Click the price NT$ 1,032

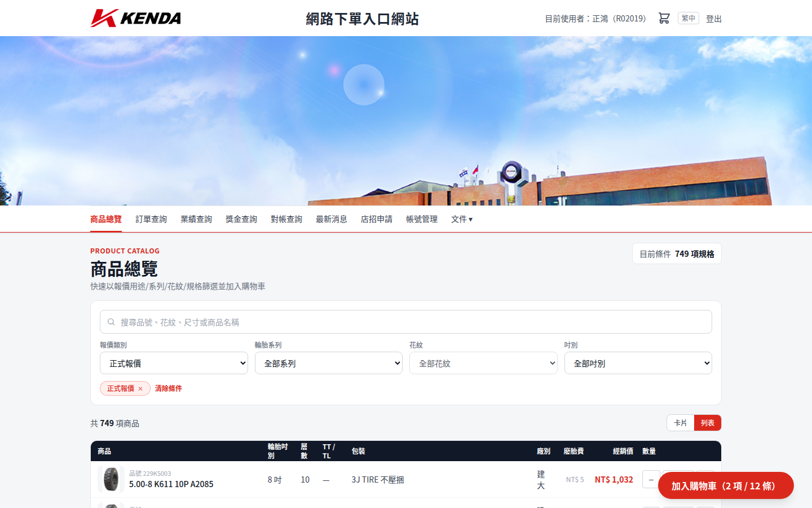614,479
